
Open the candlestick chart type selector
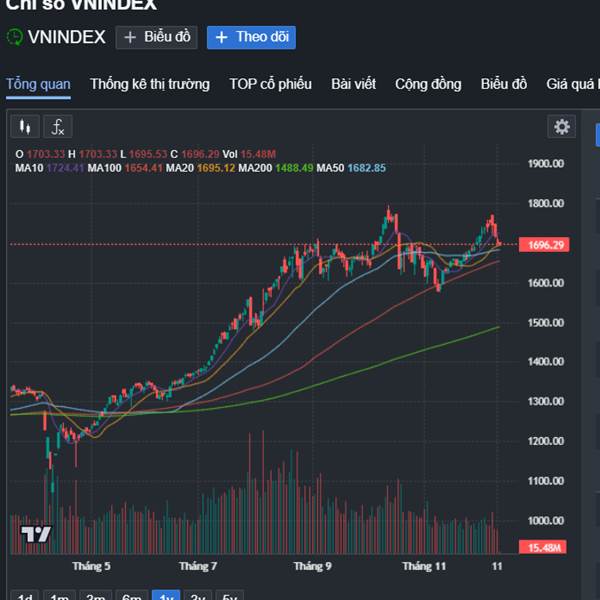[25, 127]
